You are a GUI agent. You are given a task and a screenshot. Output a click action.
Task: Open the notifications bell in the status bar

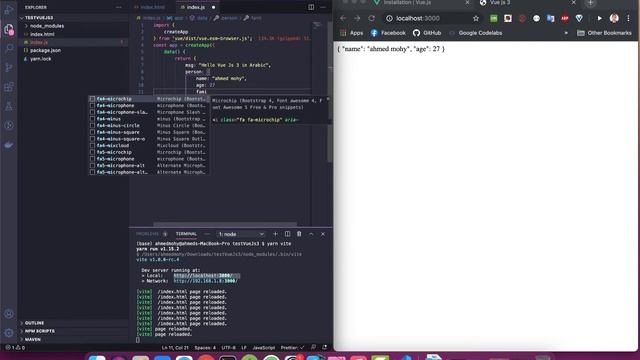point(325,347)
